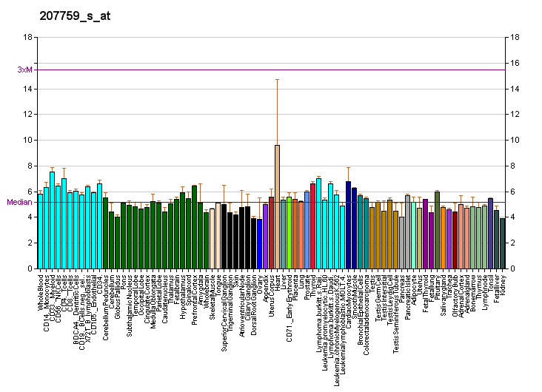
Task: Click the 3xM threshold label
Action: 24,70
